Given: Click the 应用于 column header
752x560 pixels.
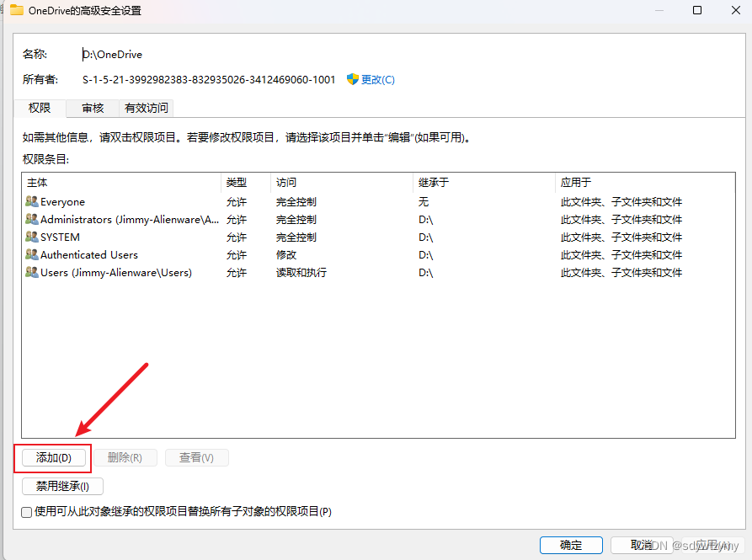Looking at the screenshot, I should (644, 182).
